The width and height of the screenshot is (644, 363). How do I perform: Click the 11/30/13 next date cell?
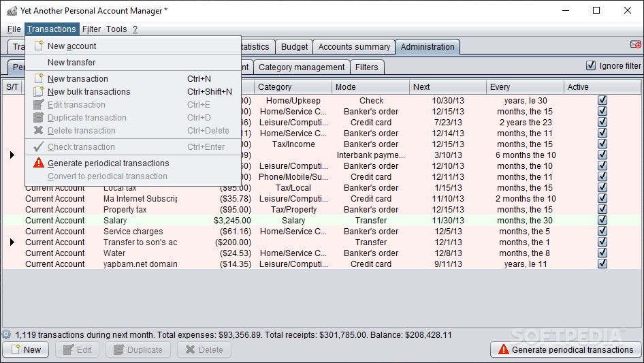448,221
